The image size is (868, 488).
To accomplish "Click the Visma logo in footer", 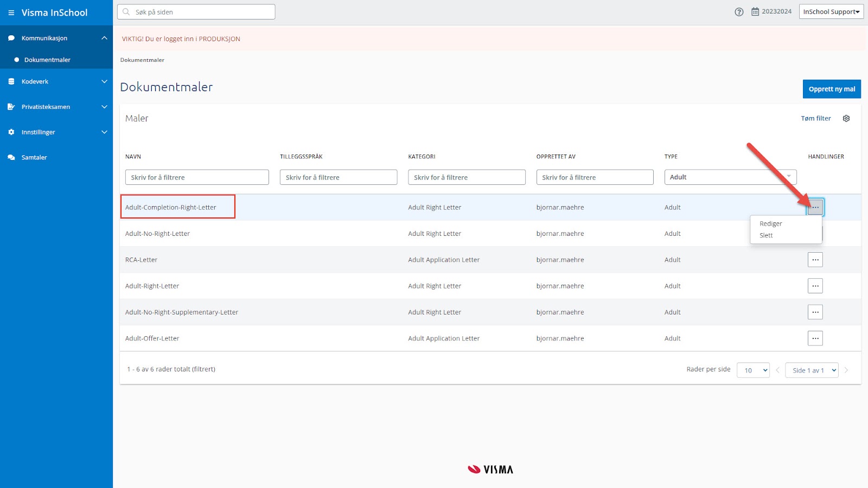I will click(x=490, y=470).
